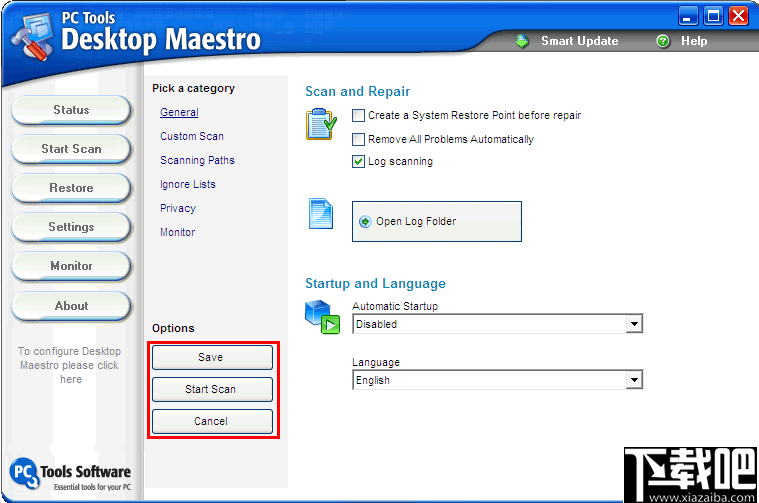The image size is (759, 503).
Task: Click the Disabled value in Automatic Startup
Action: [x=376, y=324]
